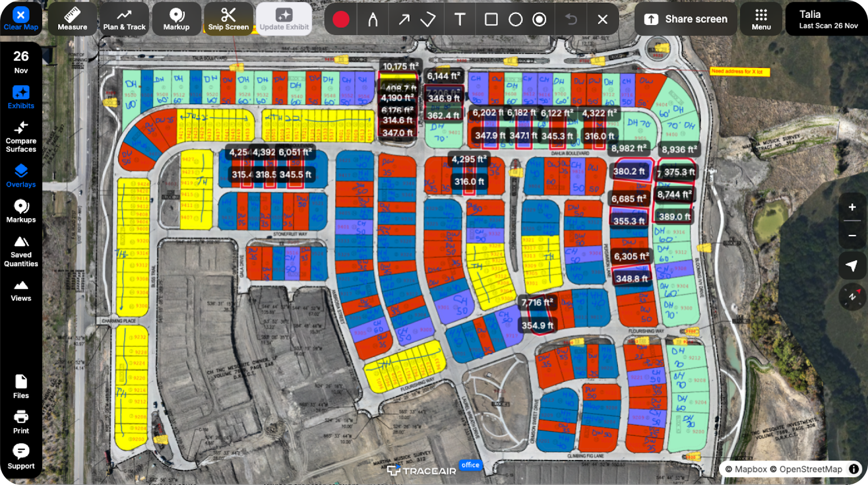This screenshot has height=485, width=868.
Task: Open the 26 Nov scan date picker
Action: point(21,61)
